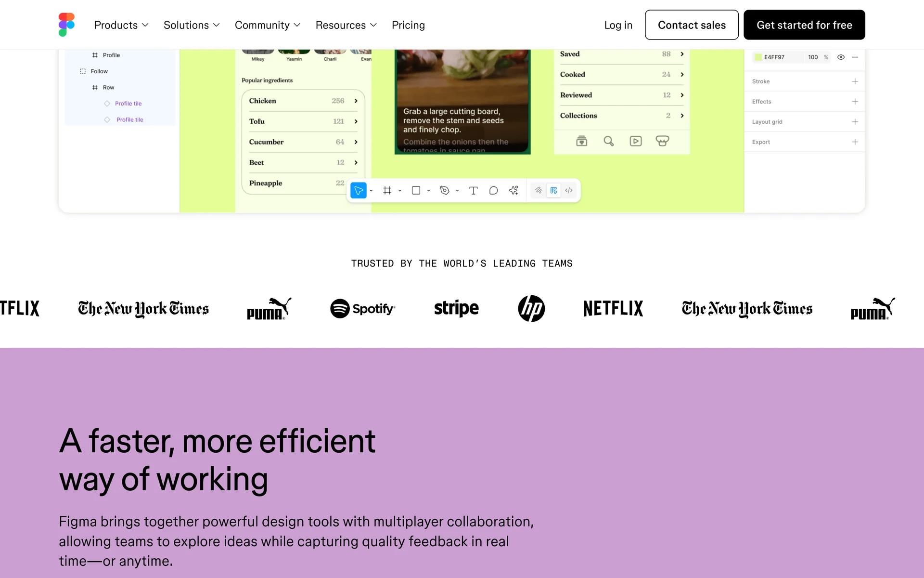Open the Pricing page
Screen dimensions: 924x578
click(408, 25)
